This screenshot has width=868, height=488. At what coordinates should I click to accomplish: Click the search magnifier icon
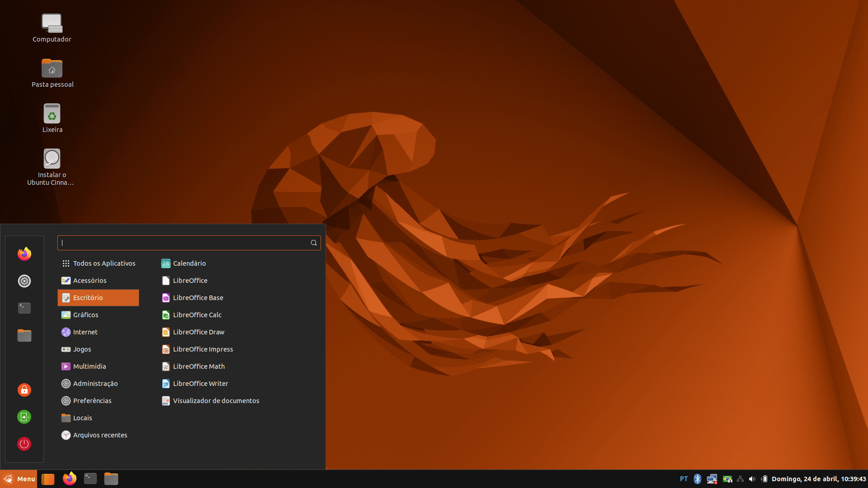pos(314,243)
